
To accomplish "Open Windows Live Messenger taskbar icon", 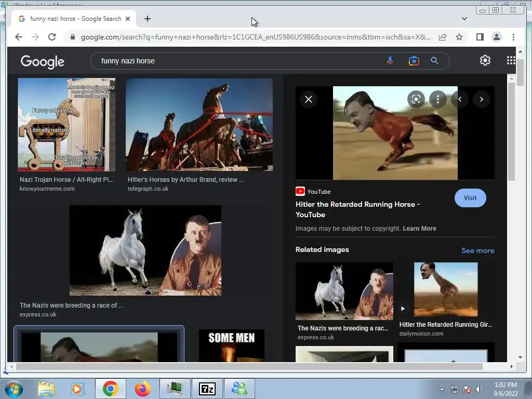I will pyautogui.click(x=239, y=389).
